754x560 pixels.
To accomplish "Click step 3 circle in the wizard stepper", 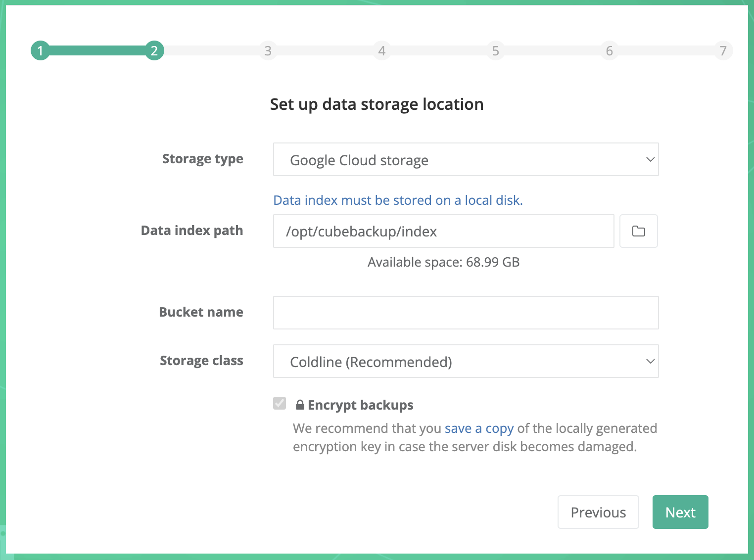I will 268,50.
